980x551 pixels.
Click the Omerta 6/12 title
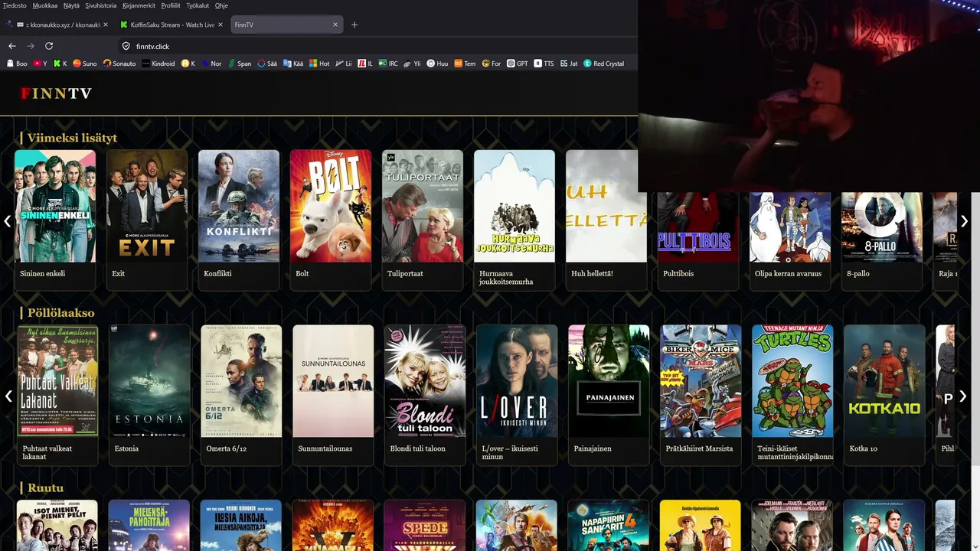tap(227, 448)
